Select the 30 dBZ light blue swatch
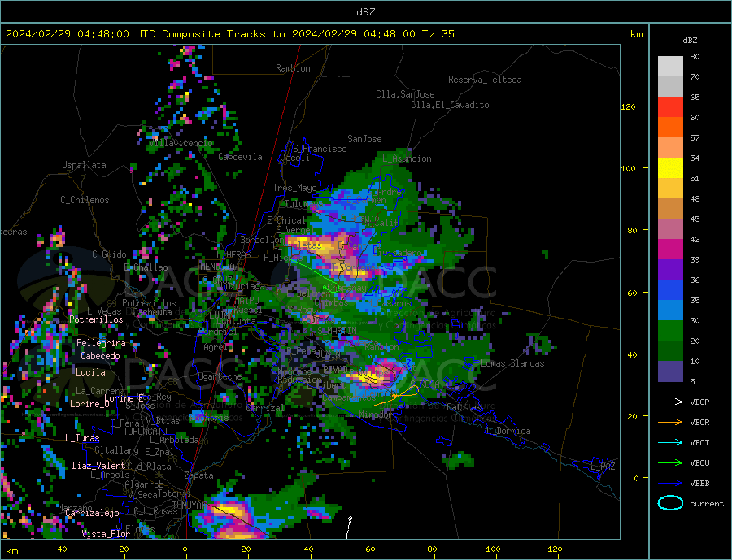Screen dimensions: 732x560 tap(670, 310)
